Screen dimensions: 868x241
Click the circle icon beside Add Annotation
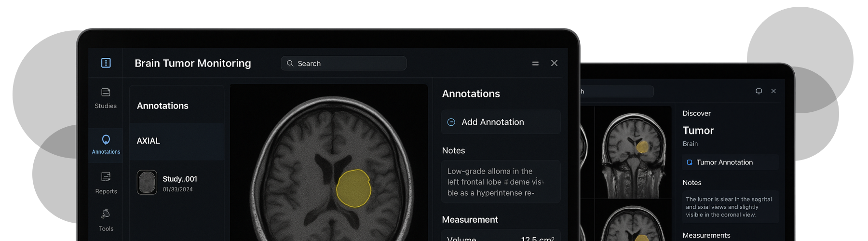coord(451,122)
